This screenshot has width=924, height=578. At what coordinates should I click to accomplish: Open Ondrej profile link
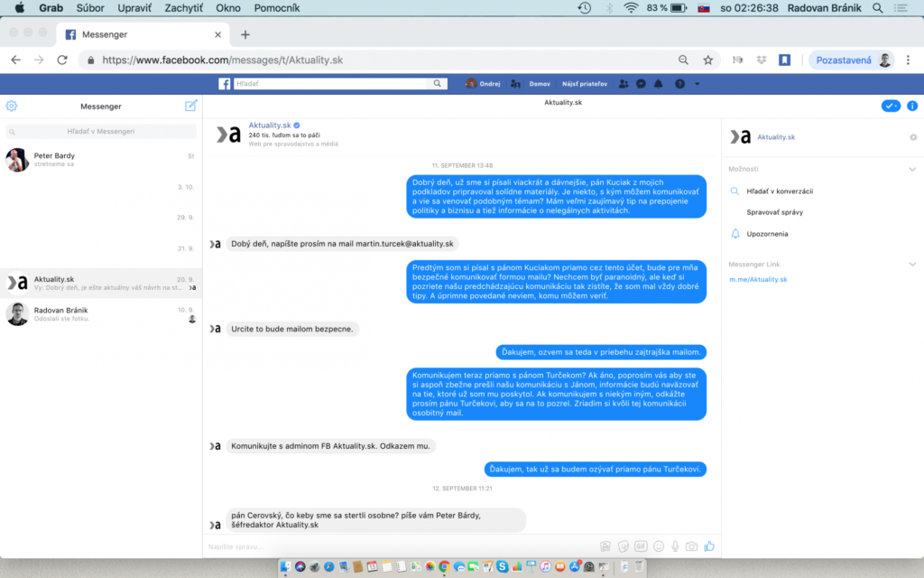point(484,84)
